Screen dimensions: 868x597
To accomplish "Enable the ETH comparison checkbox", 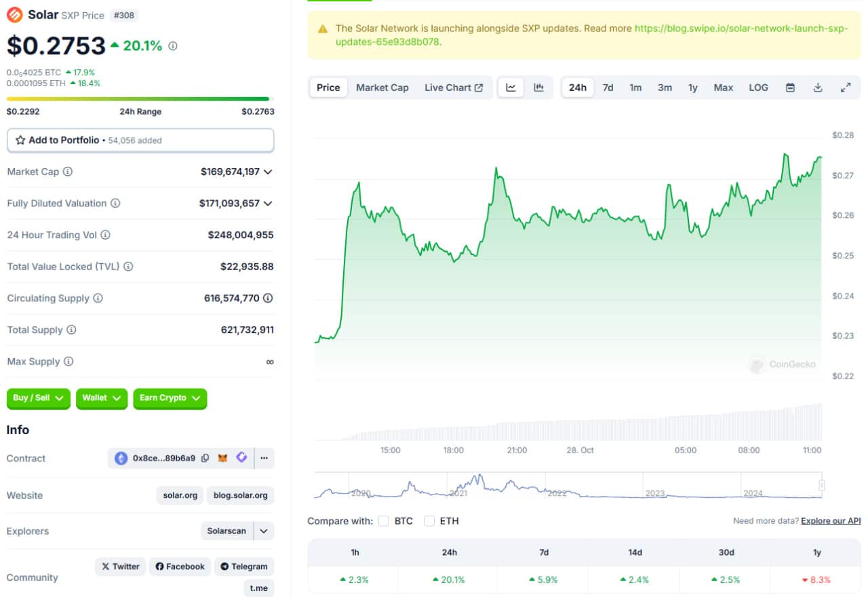I will click(x=429, y=521).
